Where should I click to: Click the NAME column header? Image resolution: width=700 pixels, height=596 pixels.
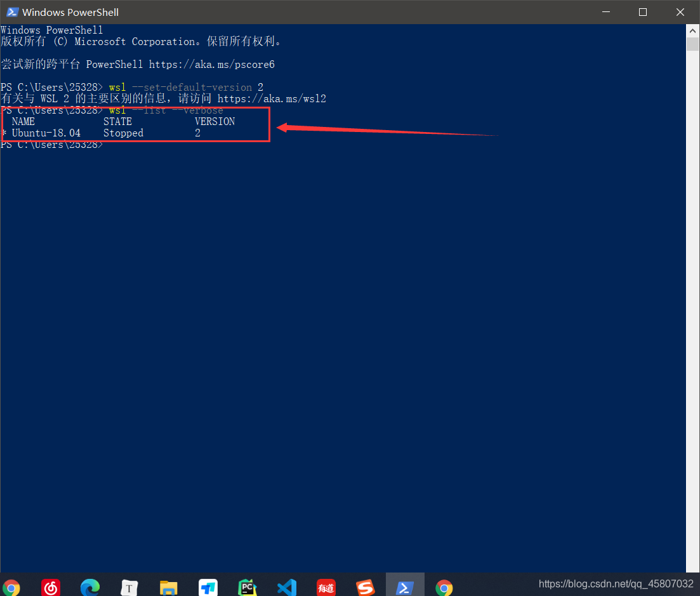click(x=23, y=121)
